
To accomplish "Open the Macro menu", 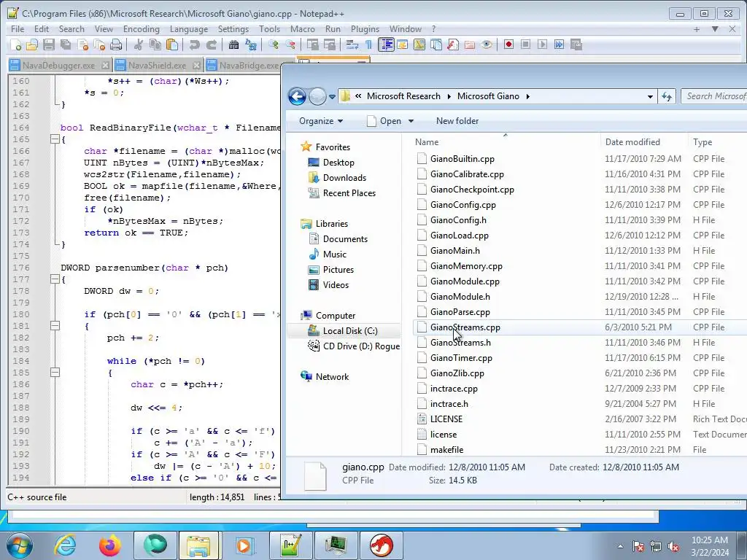I will click(303, 29).
